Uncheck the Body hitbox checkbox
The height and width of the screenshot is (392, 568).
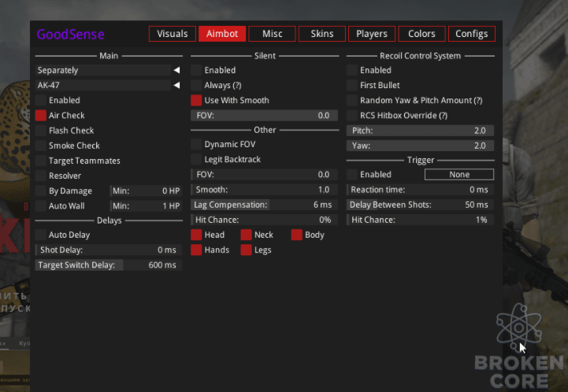[297, 235]
